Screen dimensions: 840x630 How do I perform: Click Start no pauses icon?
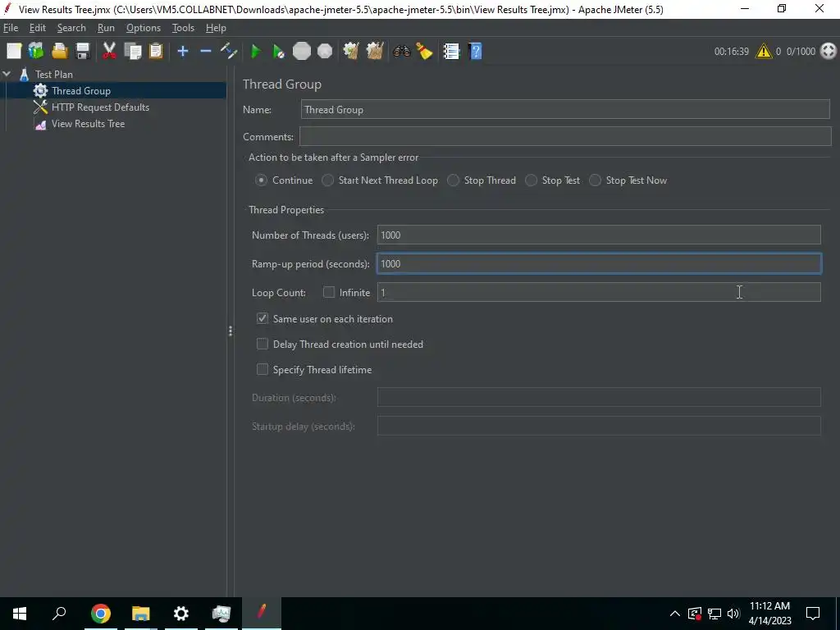click(279, 52)
